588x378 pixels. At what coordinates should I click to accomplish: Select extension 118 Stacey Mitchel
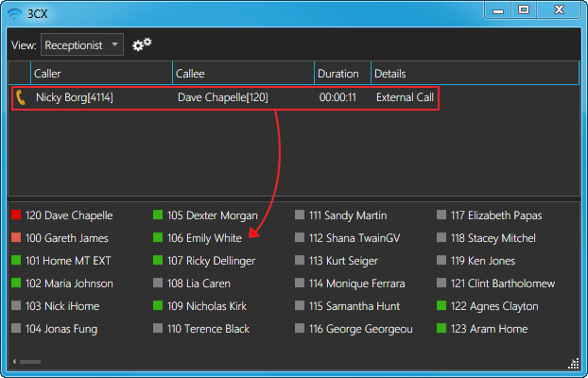[x=487, y=238]
